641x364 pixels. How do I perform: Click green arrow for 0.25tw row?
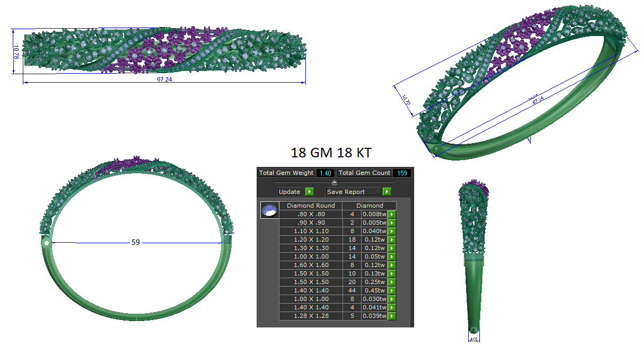pos(392,282)
